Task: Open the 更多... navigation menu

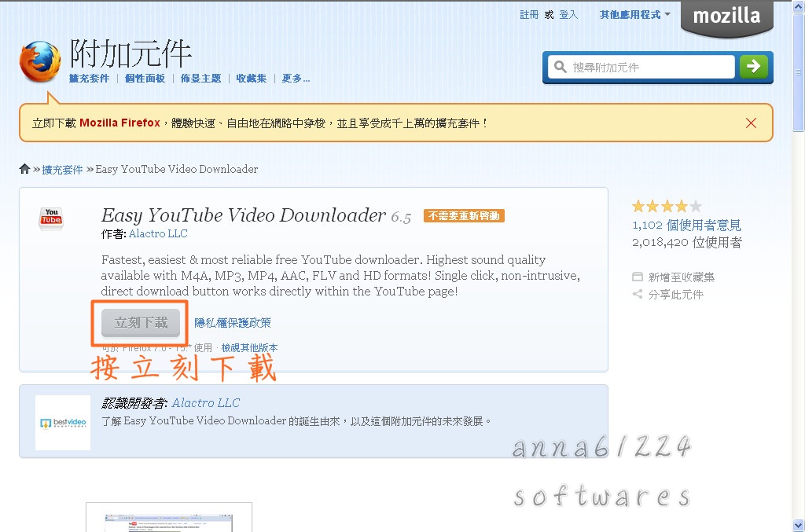Action: 296,79
